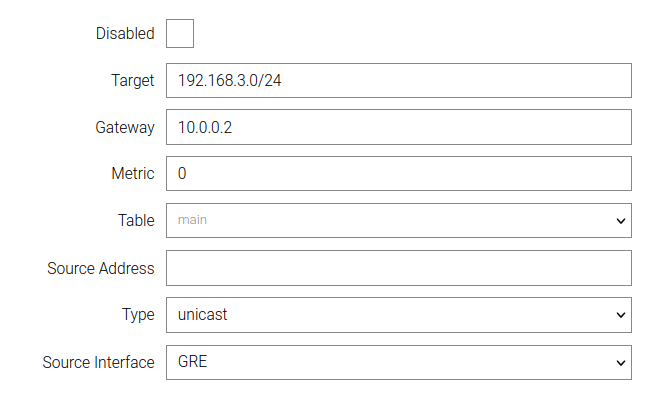Click the Table label text
The width and height of the screenshot is (660, 409).
(x=136, y=220)
